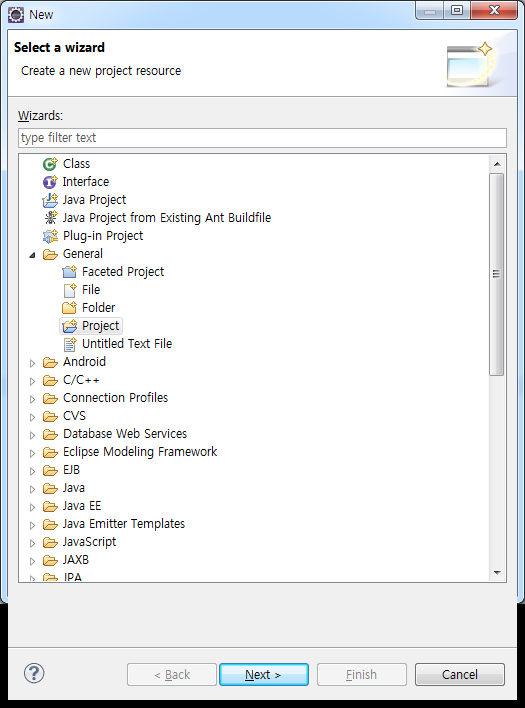Click the scrollbar down arrow

pyautogui.click(x=497, y=573)
